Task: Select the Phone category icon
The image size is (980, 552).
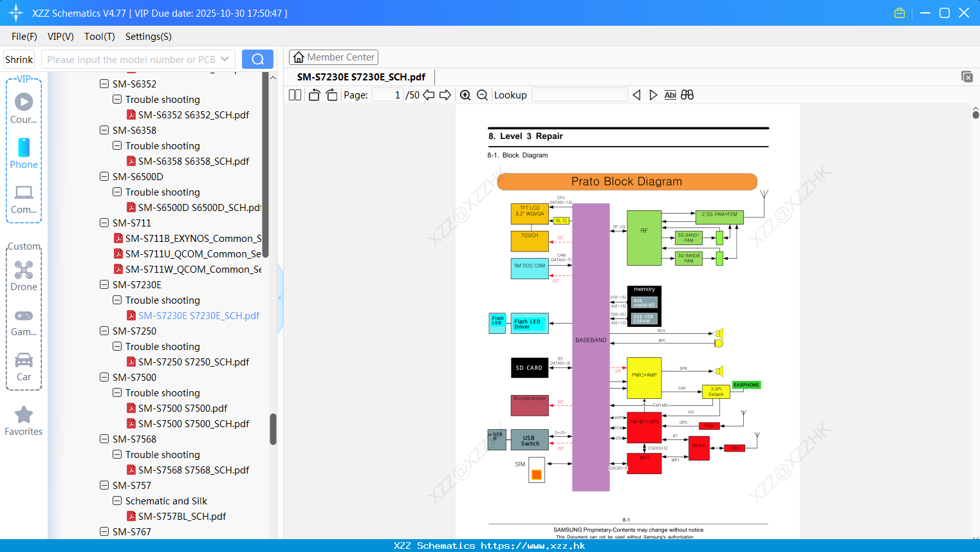Action: pyautogui.click(x=24, y=147)
